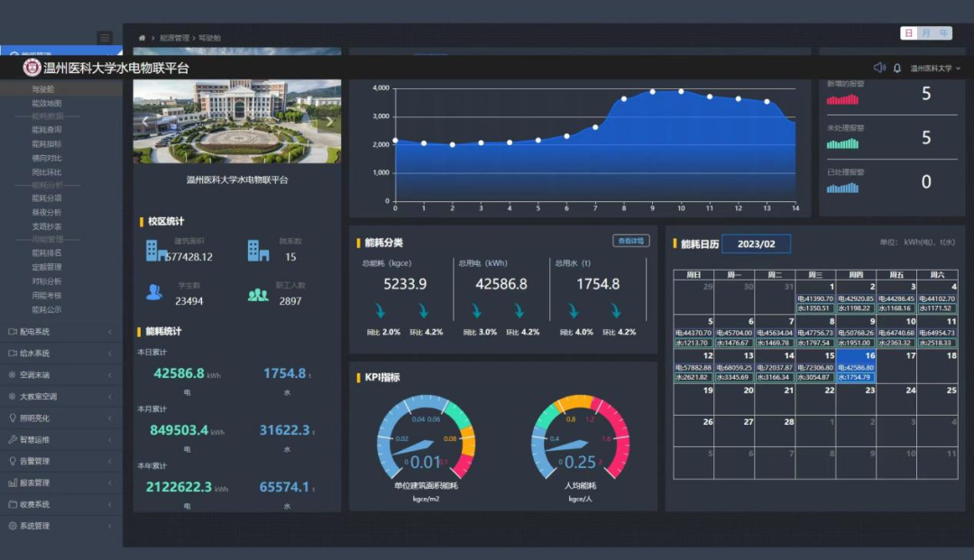Click the building area icon next to 577428.12
The image size is (974, 560).
(156, 250)
